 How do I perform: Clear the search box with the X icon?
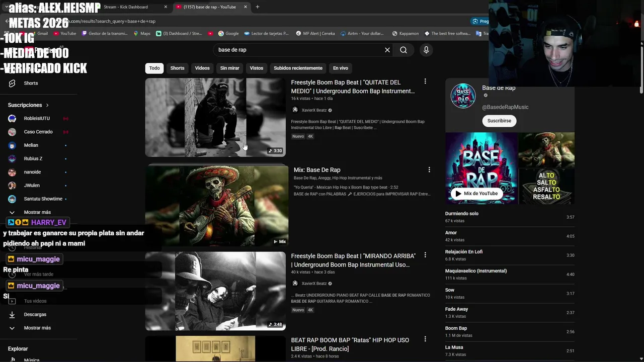point(387,50)
